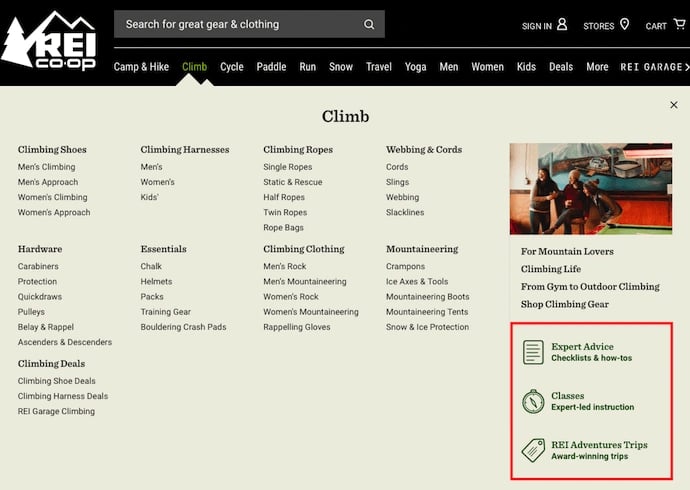Click the Shop Climbing Gear link
690x490 pixels.
(x=564, y=304)
